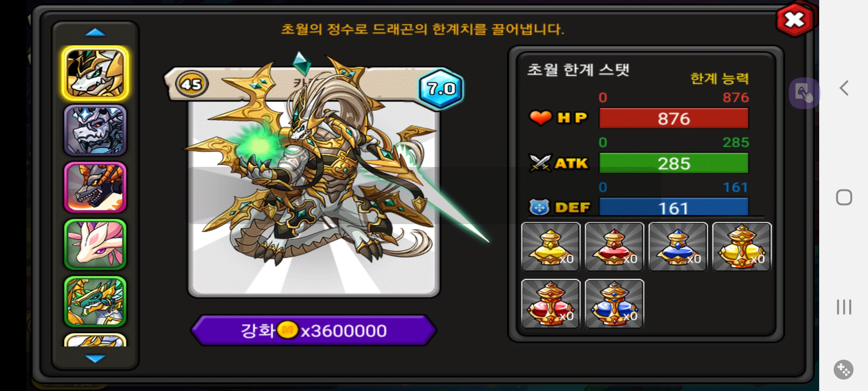Screen dimensions: 868x391
Task: Select the small red essence potion
Action: click(614, 247)
